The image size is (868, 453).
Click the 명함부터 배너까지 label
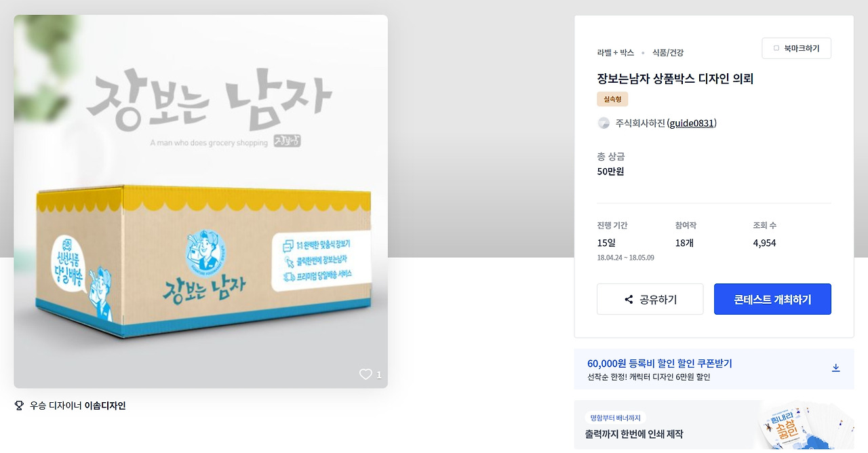[x=616, y=418]
